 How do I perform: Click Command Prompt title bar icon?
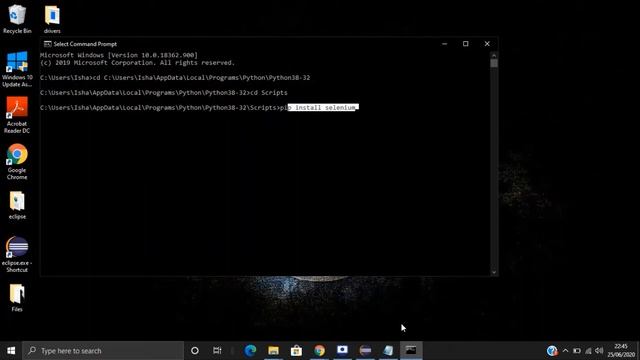point(47,44)
